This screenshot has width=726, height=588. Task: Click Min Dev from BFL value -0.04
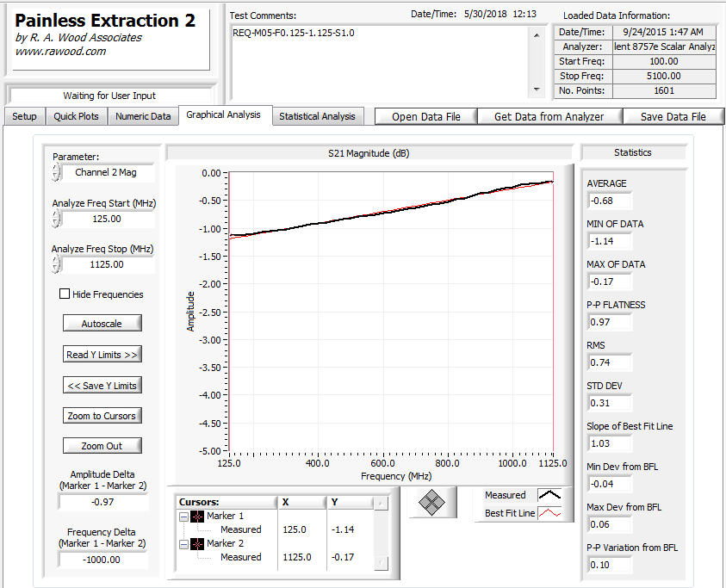(610, 484)
